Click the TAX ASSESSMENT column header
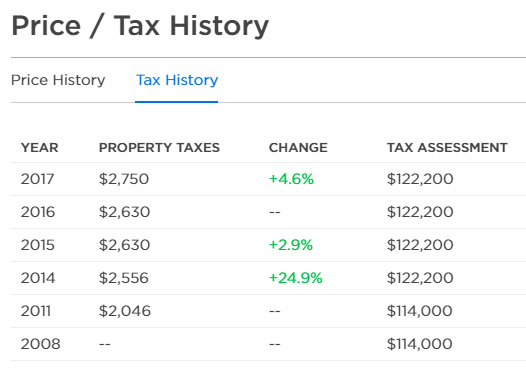526x369 pixels. click(447, 148)
